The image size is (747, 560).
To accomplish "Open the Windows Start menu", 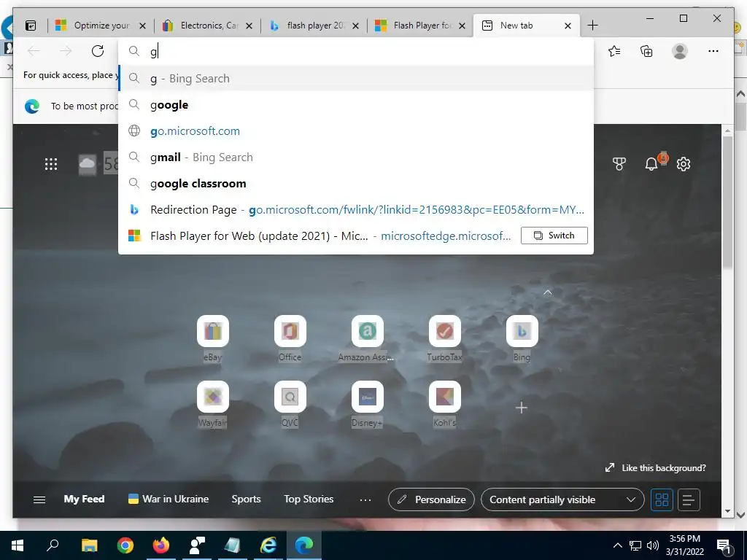I will click(18, 545).
